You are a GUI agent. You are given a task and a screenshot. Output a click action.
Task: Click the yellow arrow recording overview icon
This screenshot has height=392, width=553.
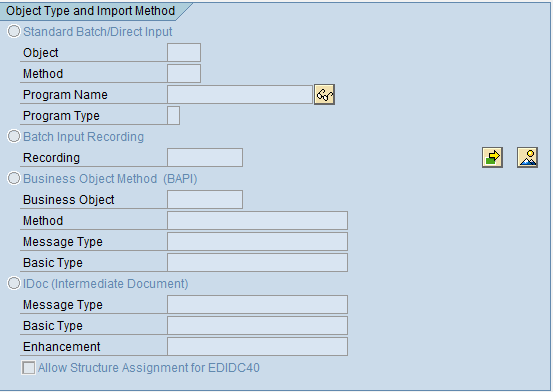tap(492, 157)
